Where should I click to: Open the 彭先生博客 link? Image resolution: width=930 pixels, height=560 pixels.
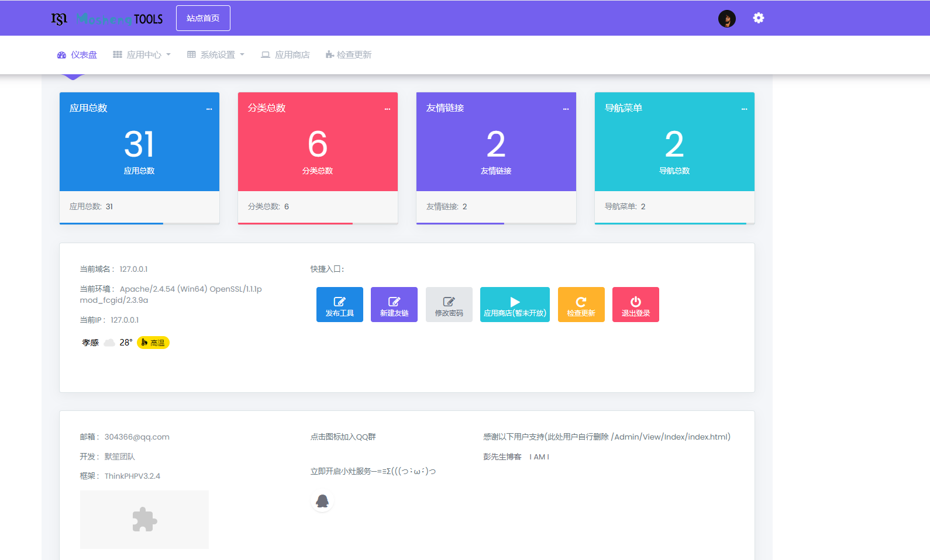[x=502, y=457]
